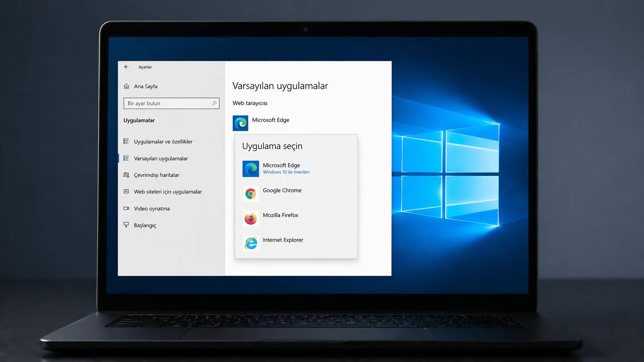Click the Uygulama seçin popup title
Viewport: 644px width, 362px height.
click(x=272, y=146)
